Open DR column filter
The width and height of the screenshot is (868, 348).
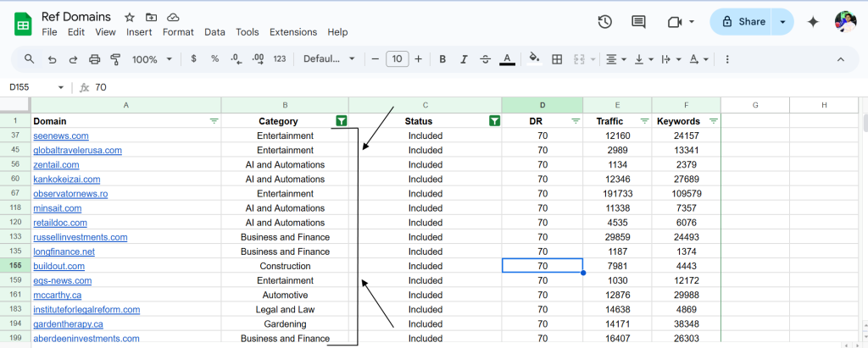(x=576, y=120)
